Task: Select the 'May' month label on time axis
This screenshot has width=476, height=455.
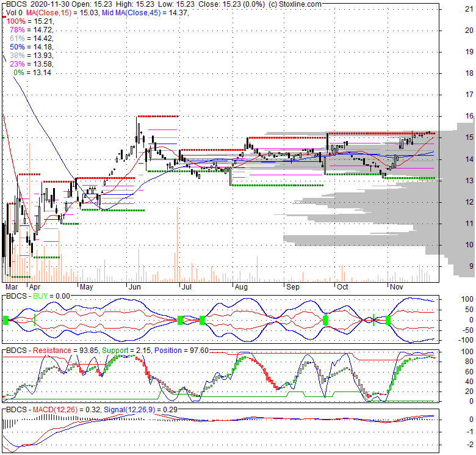Action: [86, 287]
